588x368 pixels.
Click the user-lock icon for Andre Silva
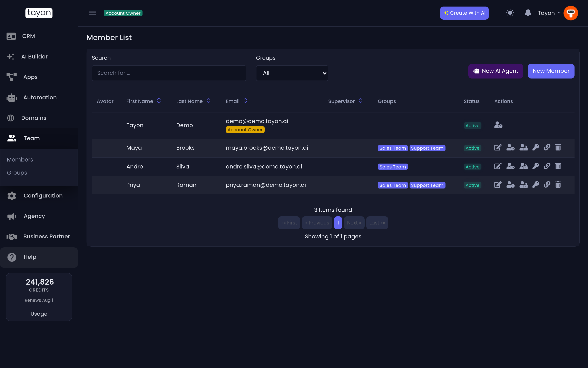point(523,166)
